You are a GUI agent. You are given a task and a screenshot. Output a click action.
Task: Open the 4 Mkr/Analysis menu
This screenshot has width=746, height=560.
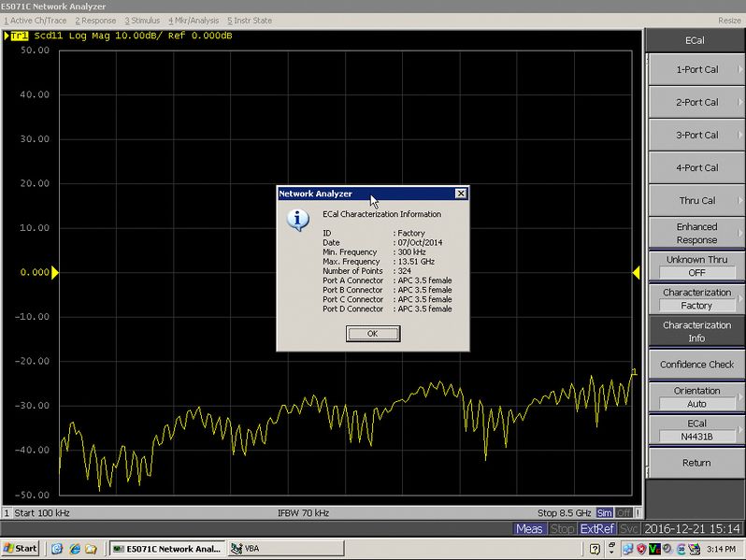click(194, 20)
